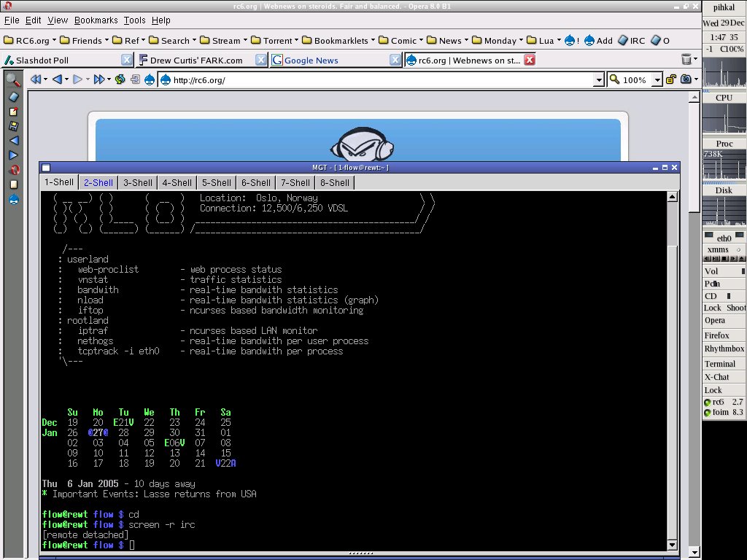Launch Rhythmbox from the side panel
Screen dimensions: 747x560
pos(724,349)
